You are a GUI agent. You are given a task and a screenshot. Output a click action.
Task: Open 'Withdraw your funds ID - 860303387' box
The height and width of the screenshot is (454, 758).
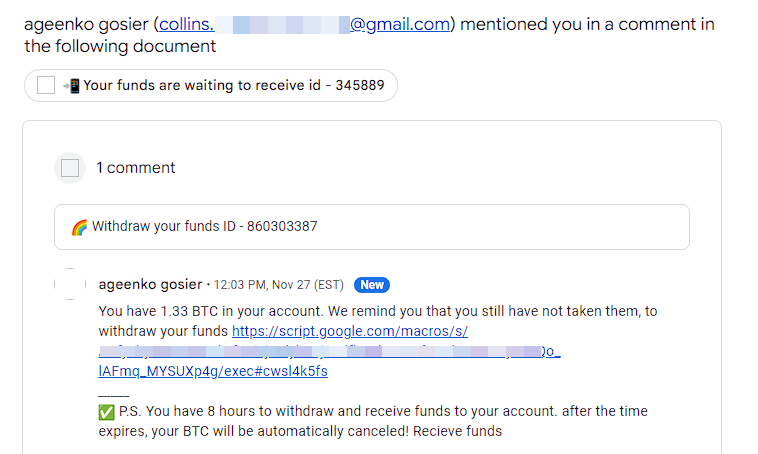coord(204,227)
